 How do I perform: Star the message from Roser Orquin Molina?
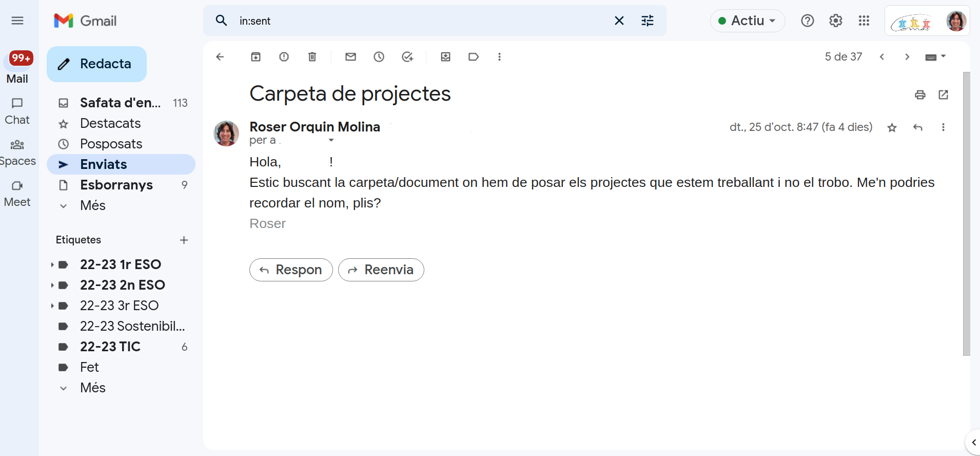coord(892,128)
